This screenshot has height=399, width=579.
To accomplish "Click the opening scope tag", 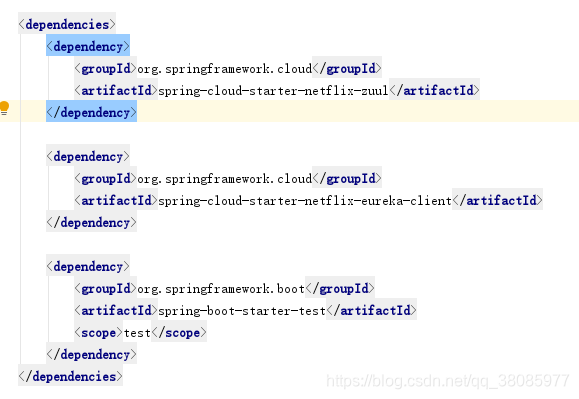I will pos(99,333).
